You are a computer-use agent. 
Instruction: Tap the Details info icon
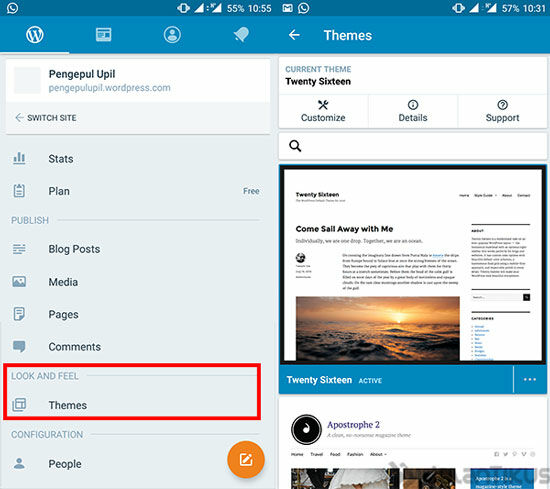coord(413,105)
